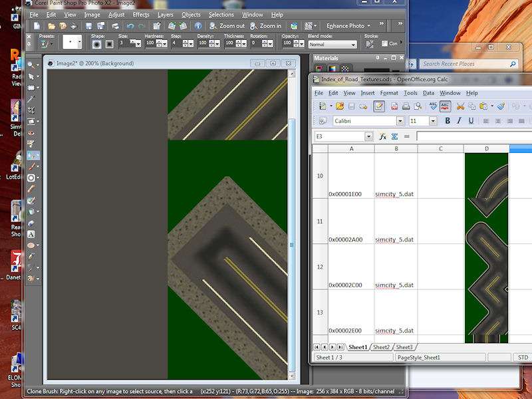The image size is (532, 399).
Task: Open the font size dropdown showing 11
Action: tap(432, 121)
